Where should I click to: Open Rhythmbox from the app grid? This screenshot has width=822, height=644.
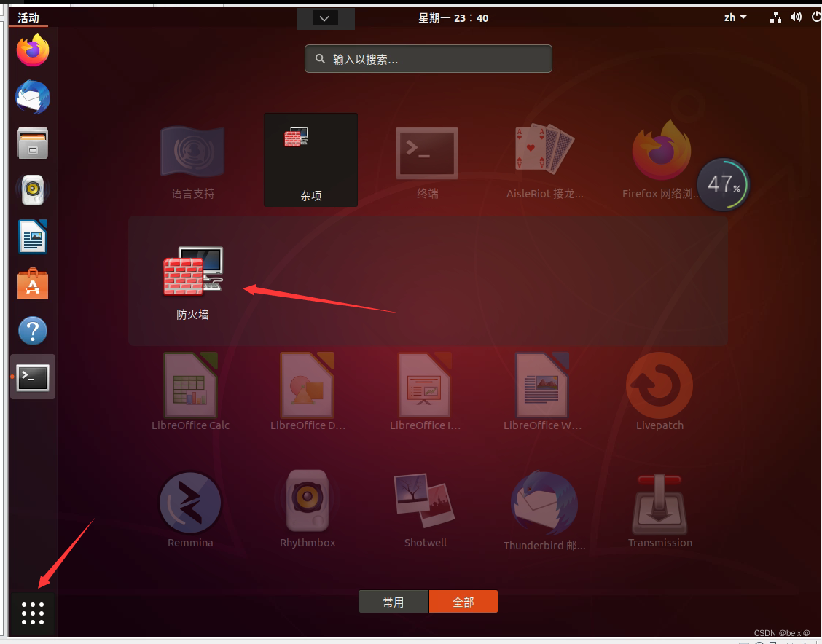[x=308, y=508]
